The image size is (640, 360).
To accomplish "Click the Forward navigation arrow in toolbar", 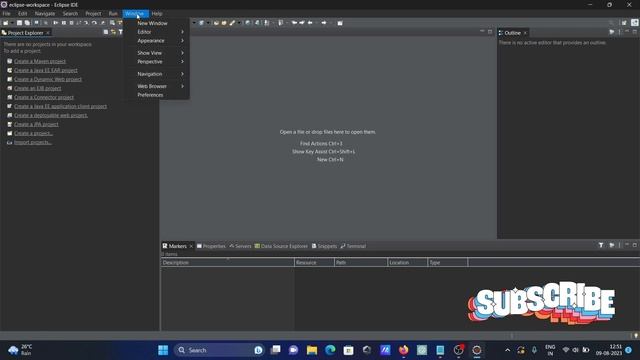I will pyautogui.click(x=324, y=23).
